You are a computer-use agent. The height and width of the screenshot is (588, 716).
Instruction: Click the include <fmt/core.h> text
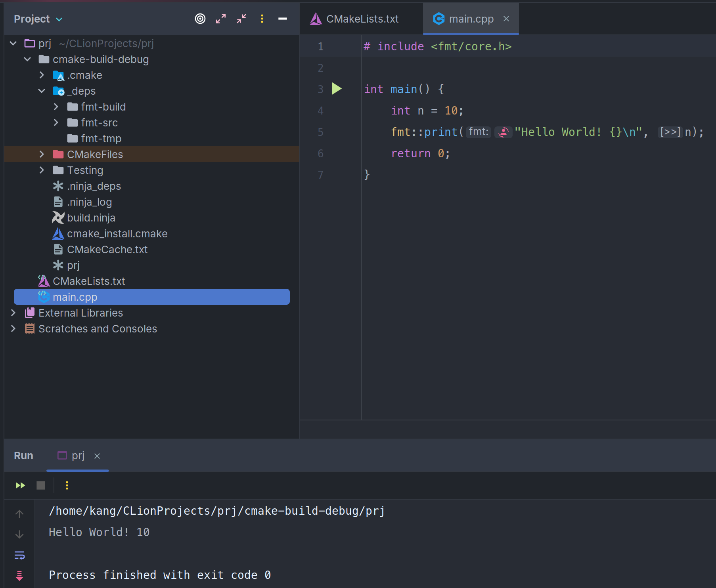[x=444, y=46]
